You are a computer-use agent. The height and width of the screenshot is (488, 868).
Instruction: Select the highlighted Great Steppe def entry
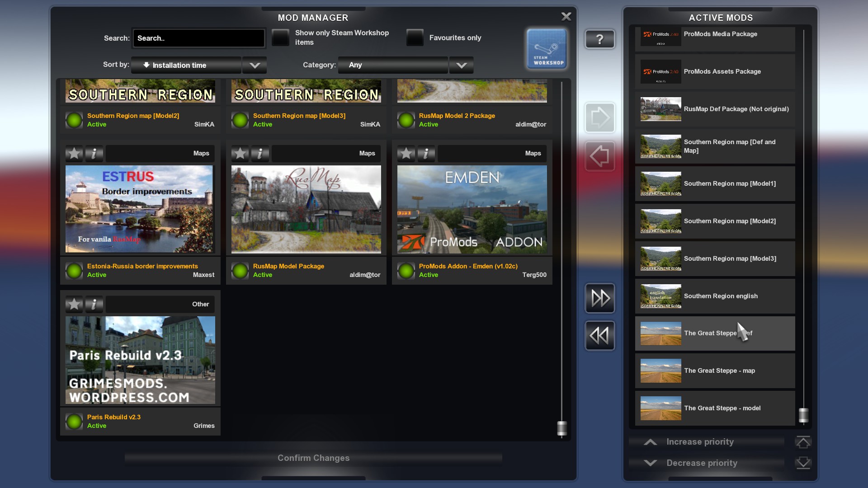pos(715,333)
